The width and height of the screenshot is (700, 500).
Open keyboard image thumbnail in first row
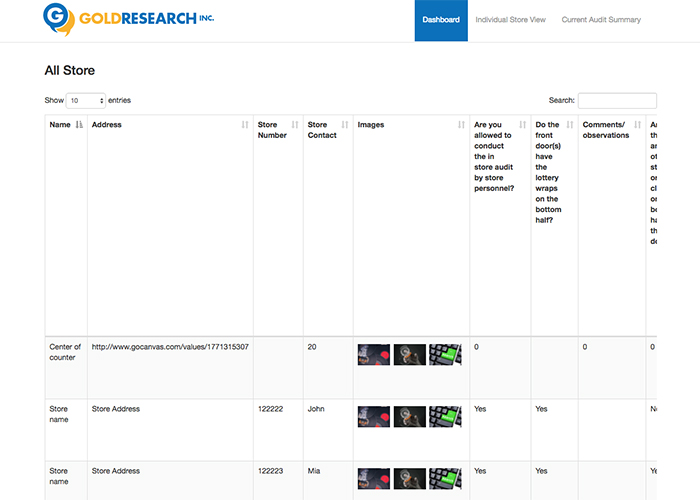click(x=445, y=355)
